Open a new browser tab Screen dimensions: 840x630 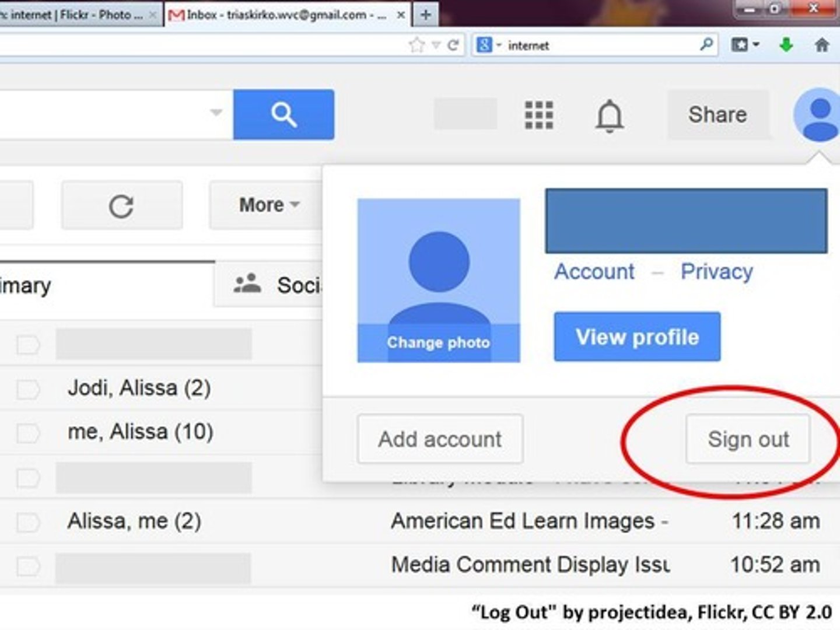click(x=426, y=15)
